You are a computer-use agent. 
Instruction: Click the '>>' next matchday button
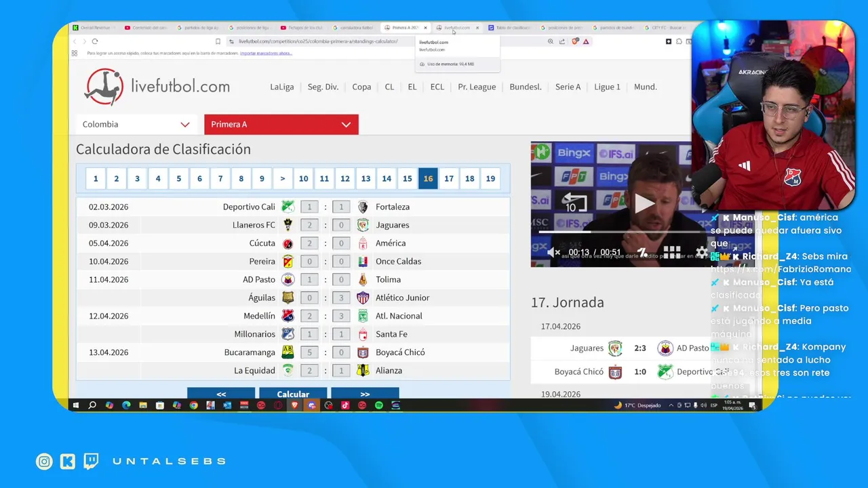[365, 394]
